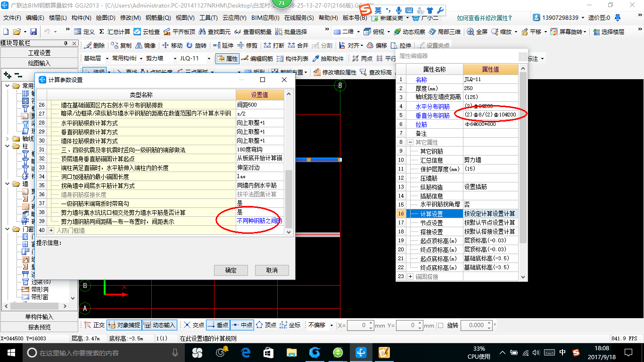Click 如何查看并修改属性？ help link

(x=485, y=18)
